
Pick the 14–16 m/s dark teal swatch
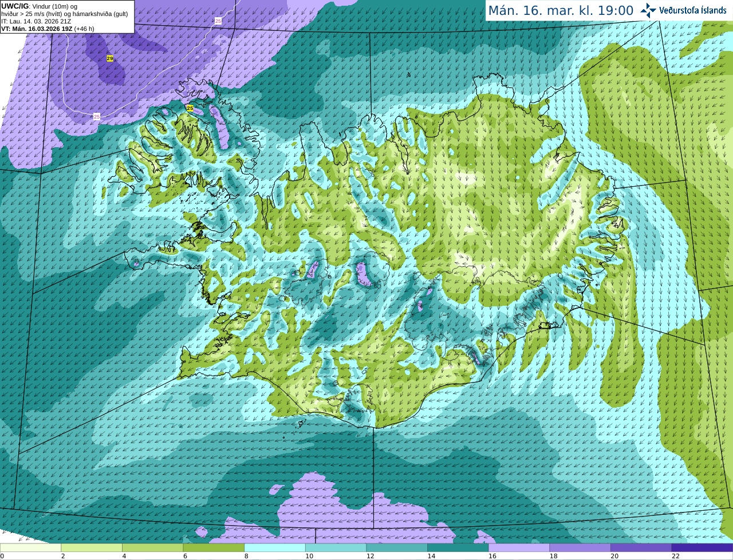point(458,547)
